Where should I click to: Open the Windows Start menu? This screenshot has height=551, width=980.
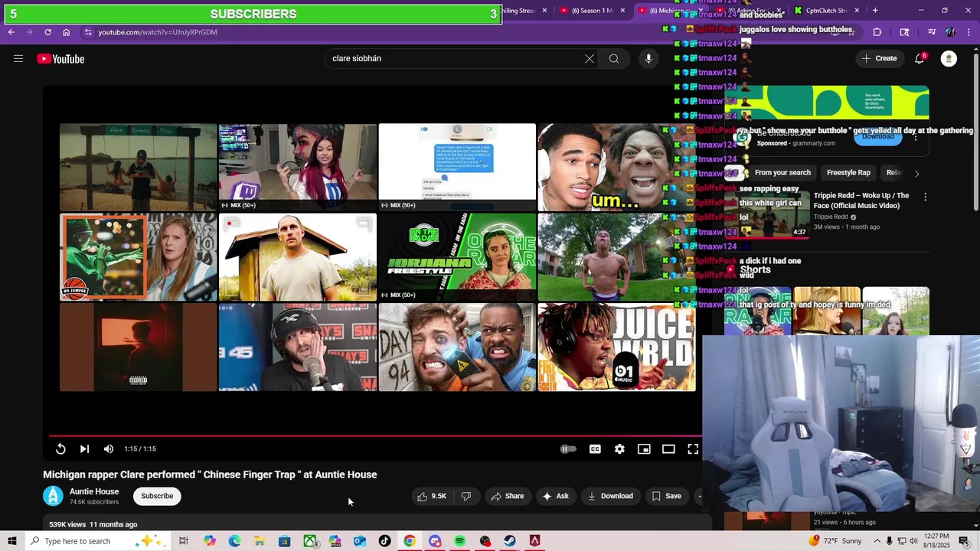[11, 541]
